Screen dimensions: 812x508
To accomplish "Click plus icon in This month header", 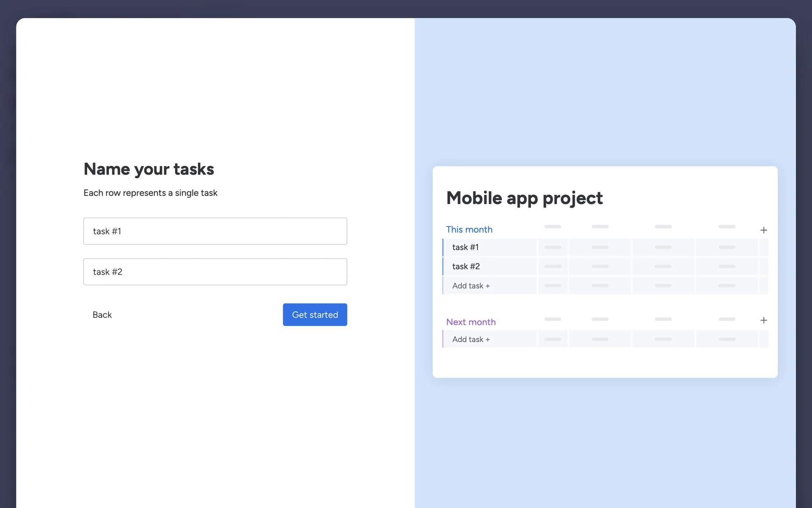I will point(763,230).
